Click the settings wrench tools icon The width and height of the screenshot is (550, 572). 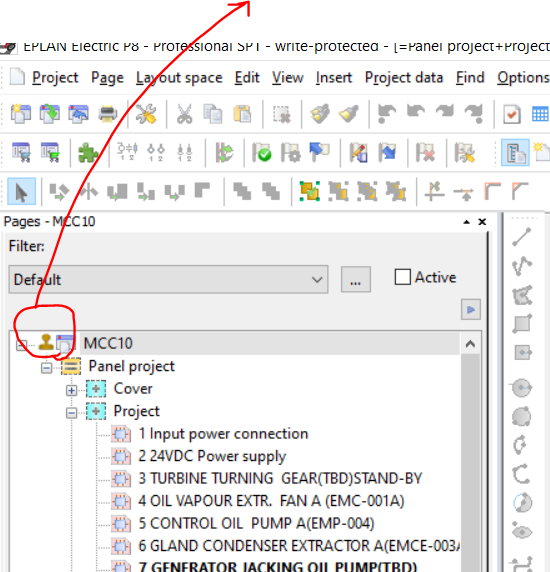click(x=146, y=114)
